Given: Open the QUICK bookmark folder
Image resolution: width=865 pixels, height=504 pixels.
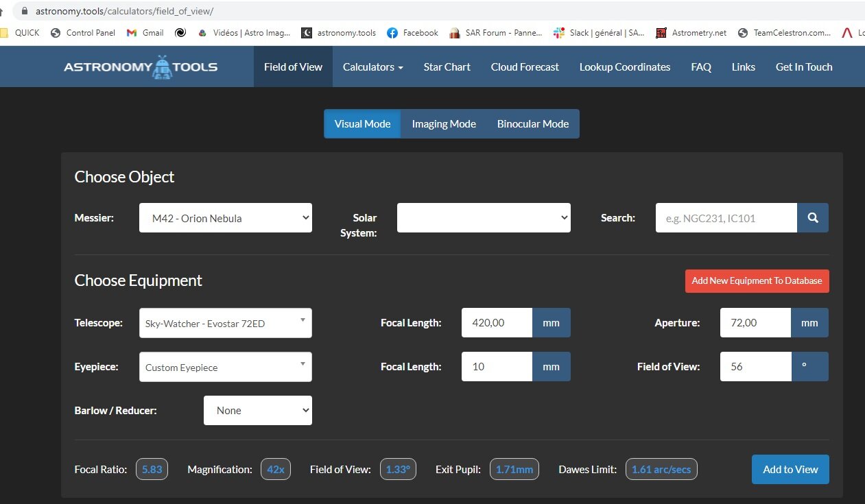Looking at the screenshot, I should point(21,32).
